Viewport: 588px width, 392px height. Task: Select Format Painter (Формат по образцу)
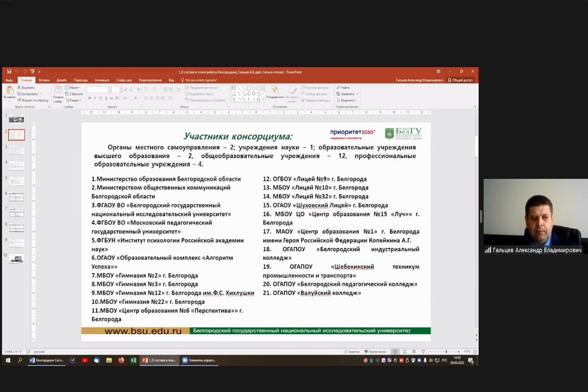pos(19,100)
